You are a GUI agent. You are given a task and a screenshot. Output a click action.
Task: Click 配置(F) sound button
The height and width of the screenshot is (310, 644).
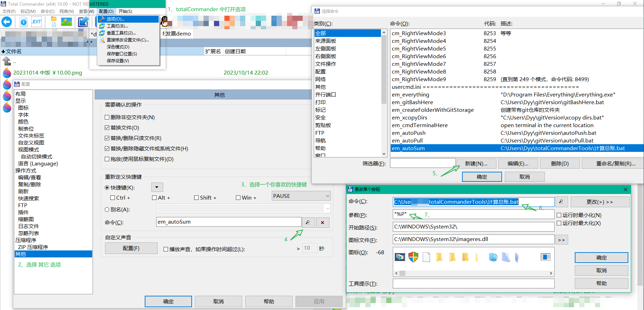[131, 248]
